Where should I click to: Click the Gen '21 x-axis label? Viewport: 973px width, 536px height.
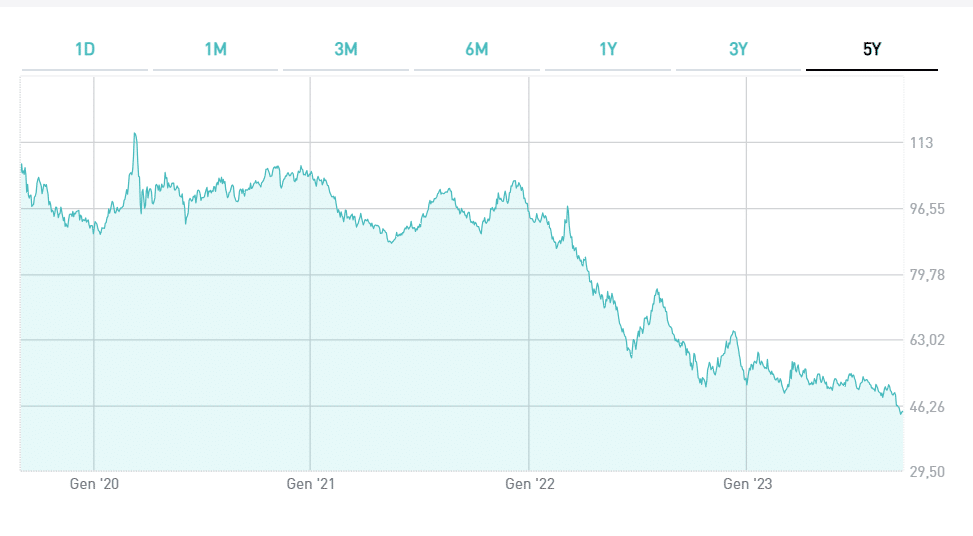click(311, 484)
